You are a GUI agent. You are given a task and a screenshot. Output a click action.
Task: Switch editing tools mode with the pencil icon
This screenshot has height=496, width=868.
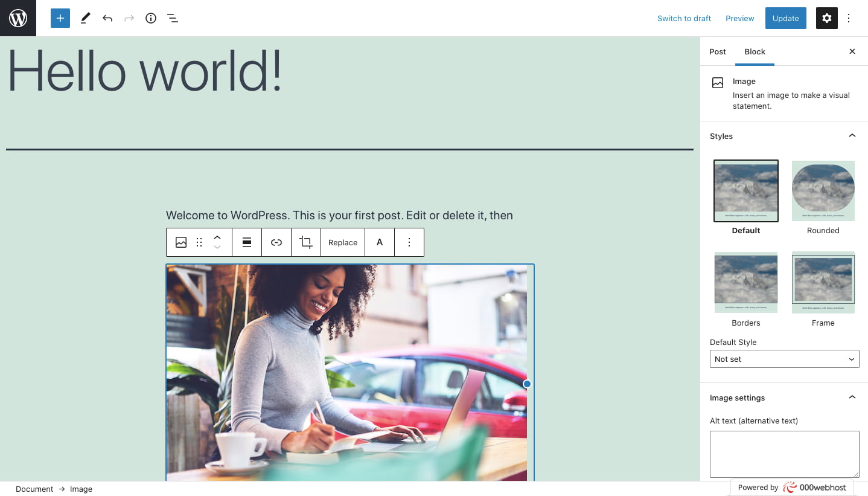pyautogui.click(x=85, y=18)
